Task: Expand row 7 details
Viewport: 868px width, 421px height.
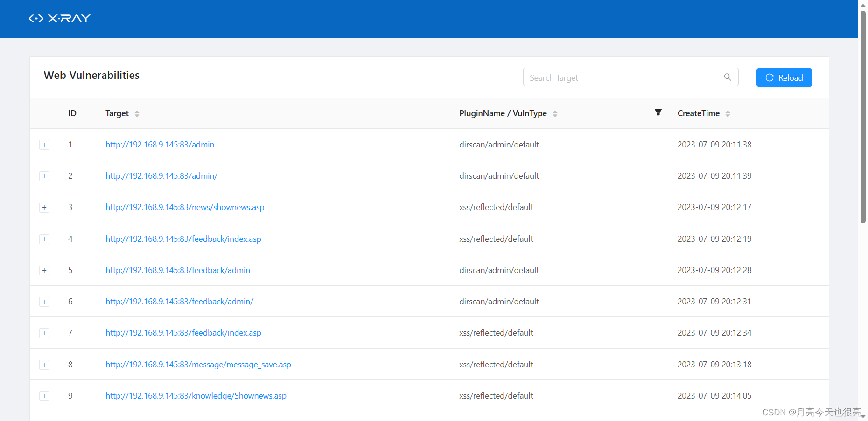Action: [44, 333]
